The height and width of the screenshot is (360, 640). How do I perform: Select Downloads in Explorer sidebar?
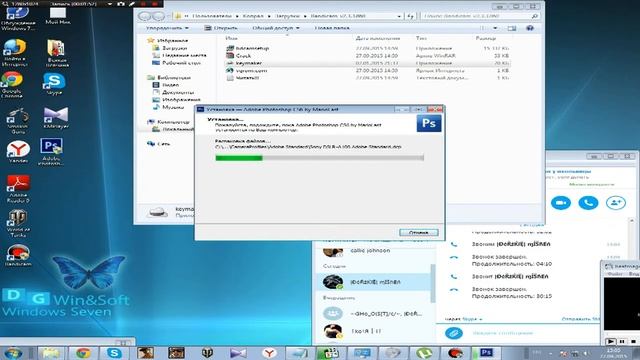click(x=170, y=48)
